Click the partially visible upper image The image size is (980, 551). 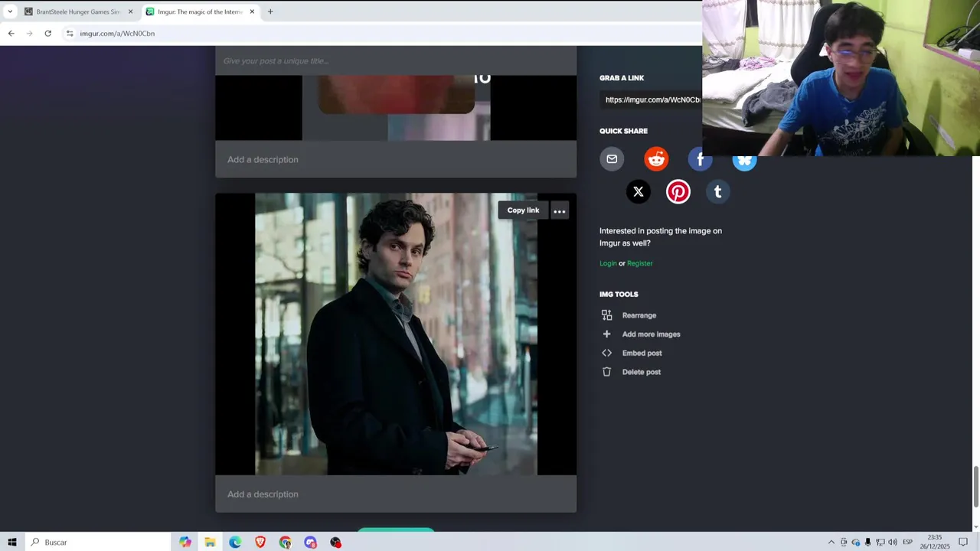(396, 107)
